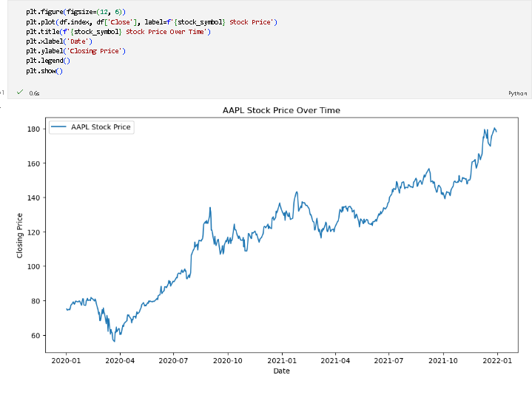Click the 0.6s execution time label

pyautogui.click(x=34, y=93)
